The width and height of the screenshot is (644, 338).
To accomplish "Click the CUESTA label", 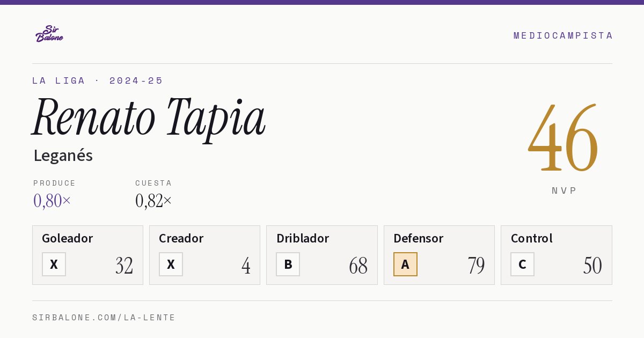I will point(153,183).
